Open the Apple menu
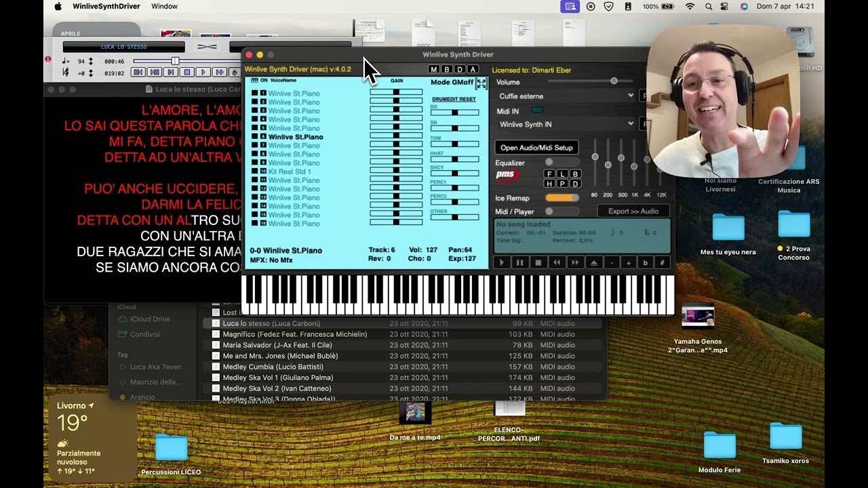The width and height of the screenshot is (868, 488). 58,6
